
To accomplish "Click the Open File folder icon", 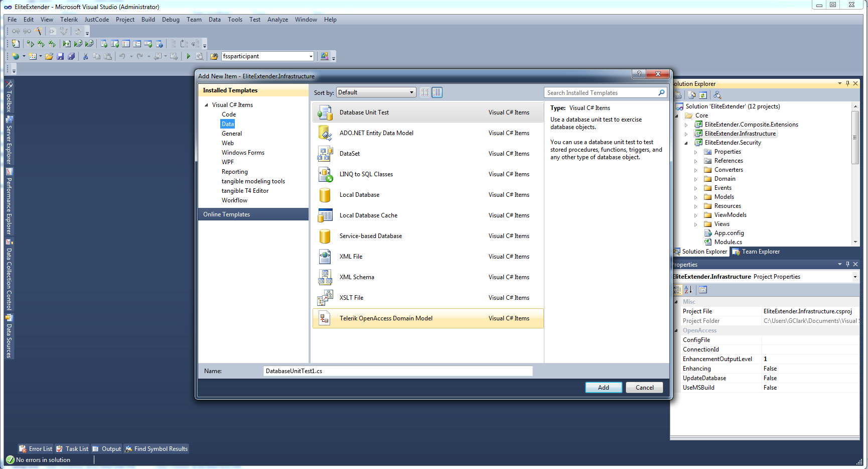I will tap(49, 56).
